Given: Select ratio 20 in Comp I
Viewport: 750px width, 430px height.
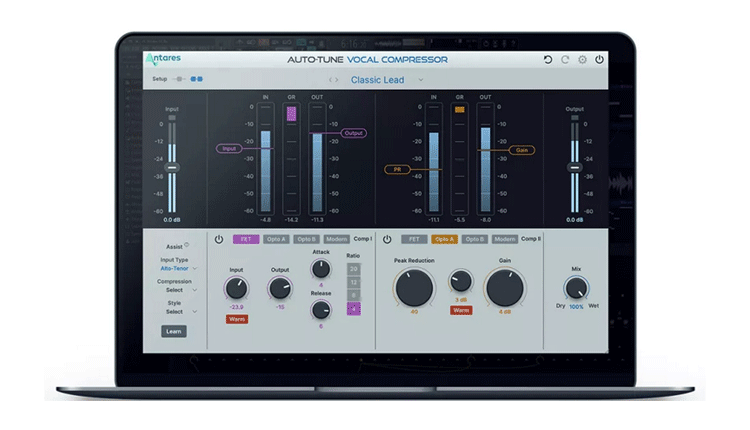Looking at the screenshot, I should 352,270.
